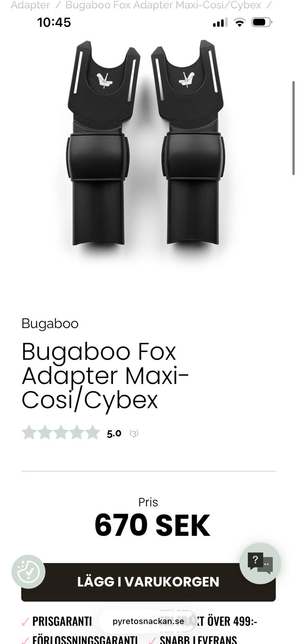Add product with LÄGG I VARUKORGEN button
The height and width of the screenshot is (644, 297).
click(x=148, y=582)
